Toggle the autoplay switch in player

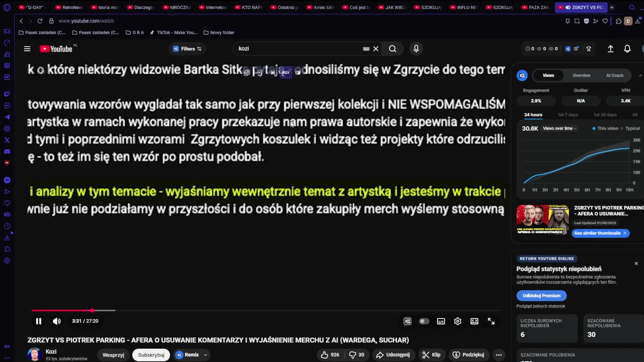point(424,321)
